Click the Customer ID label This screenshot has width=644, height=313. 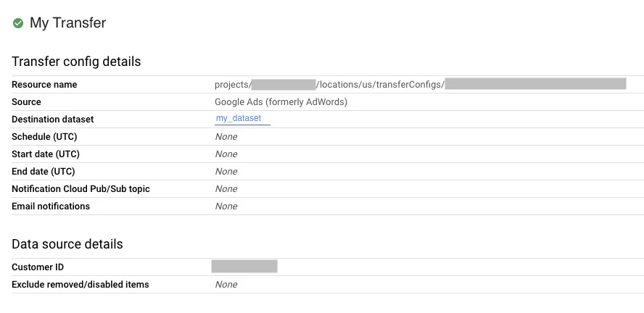click(38, 267)
